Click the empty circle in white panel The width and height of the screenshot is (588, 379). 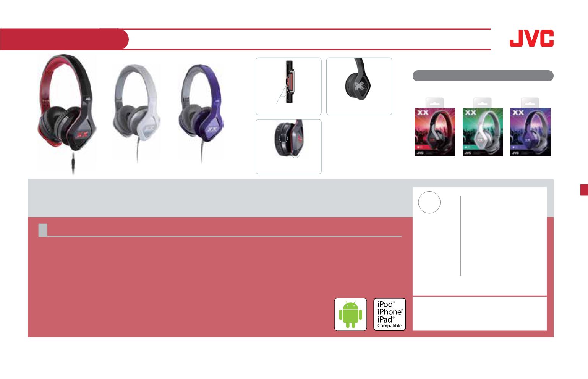pyautogui.click(x=429, y=202)
